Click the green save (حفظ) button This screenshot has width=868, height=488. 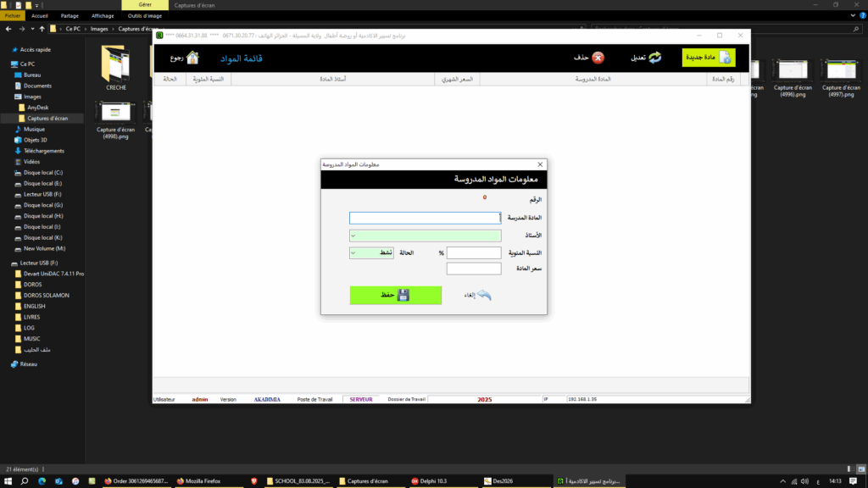click(x=395, y=295)
